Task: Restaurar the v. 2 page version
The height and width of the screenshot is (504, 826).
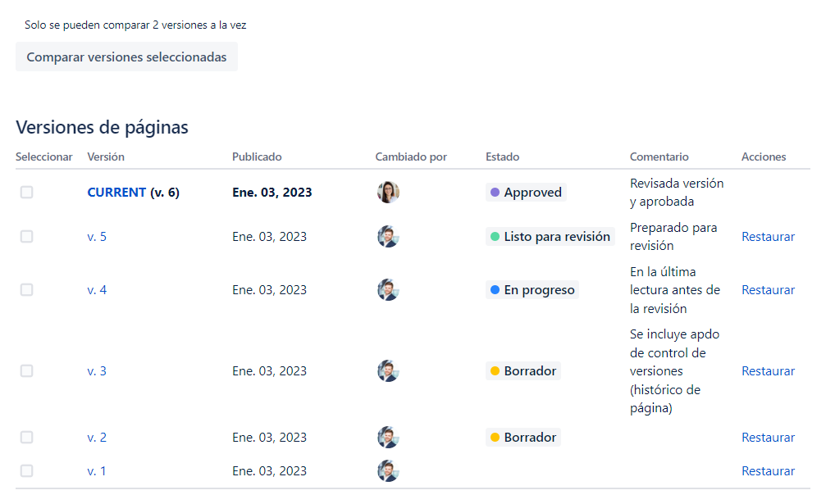Action: [768, 438]
